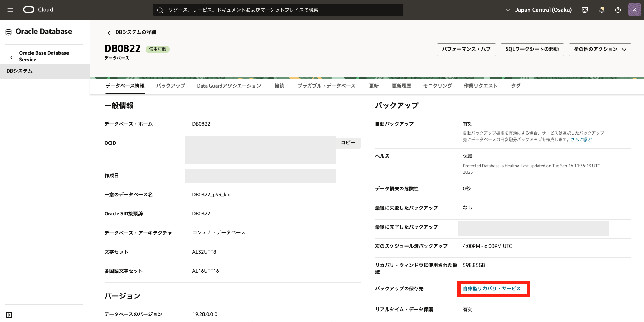Click the さらに学ぶ link

point(581,140)
